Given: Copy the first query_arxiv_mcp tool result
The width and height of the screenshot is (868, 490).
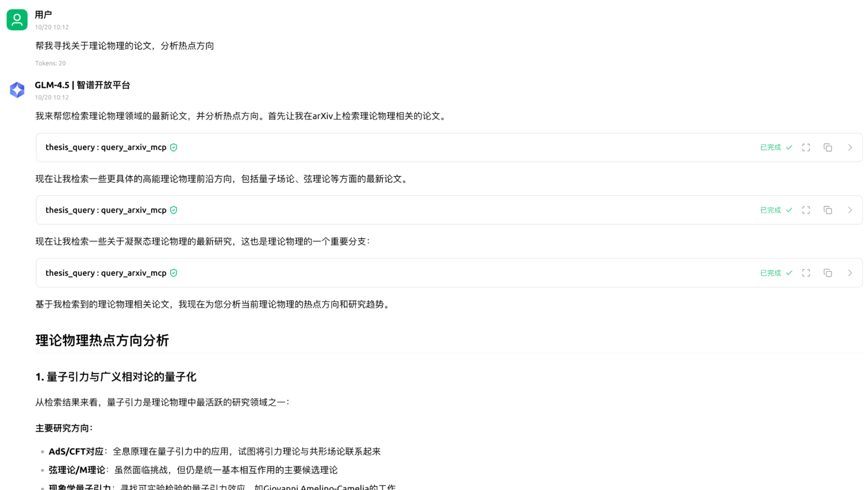Looking at the screenshot, I should coord(828,148).
